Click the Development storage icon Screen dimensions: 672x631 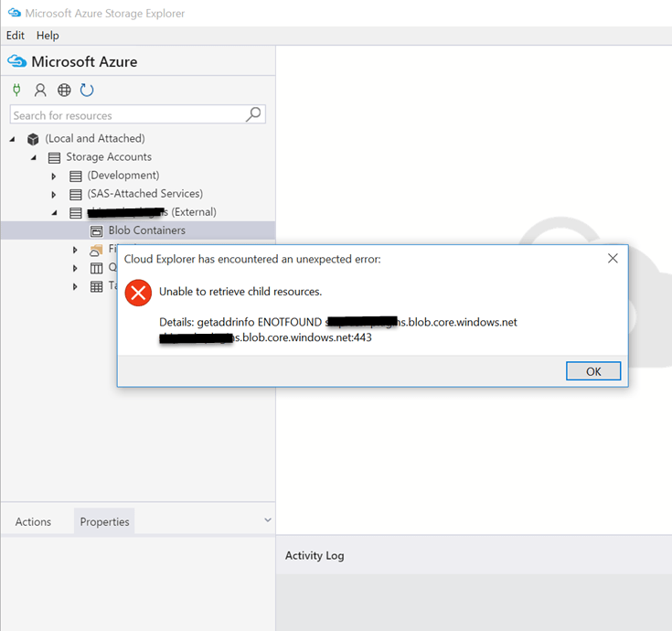tap(75, 176)
